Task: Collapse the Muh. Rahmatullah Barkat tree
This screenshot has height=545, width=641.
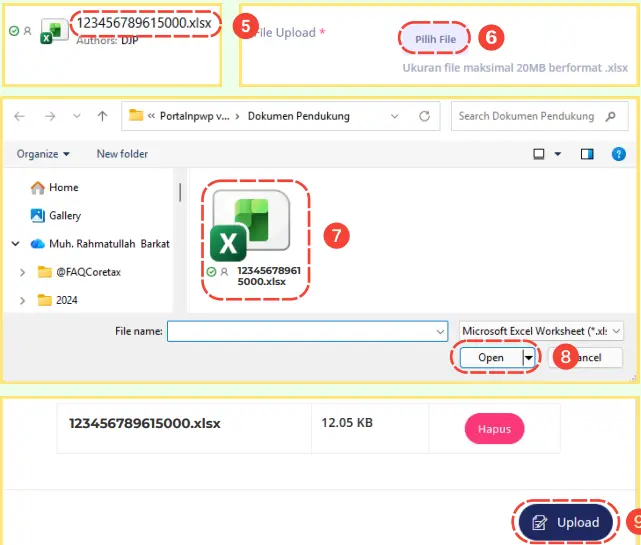Action: pyautogui.click(x=16, y=244)
